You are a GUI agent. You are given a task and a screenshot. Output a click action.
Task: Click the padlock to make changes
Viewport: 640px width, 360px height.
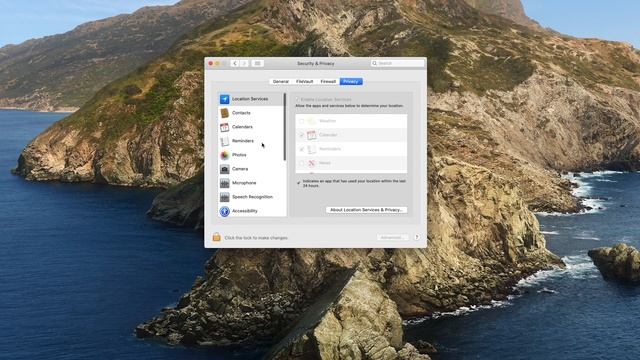(216, 237)
